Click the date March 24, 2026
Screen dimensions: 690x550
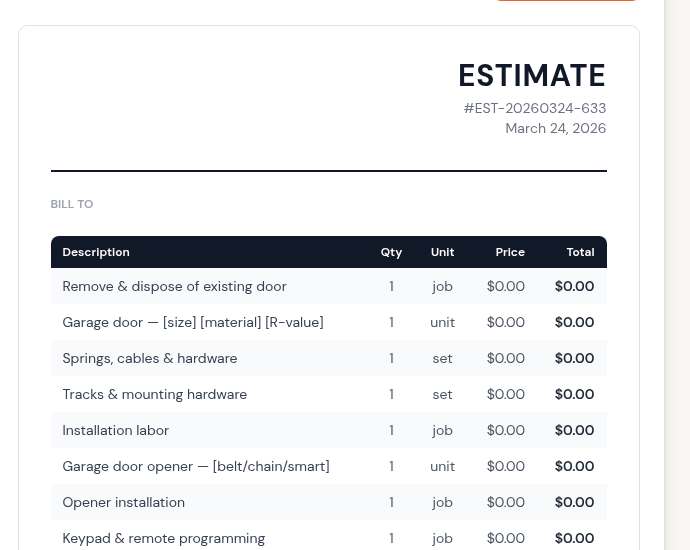click(556, 128)
